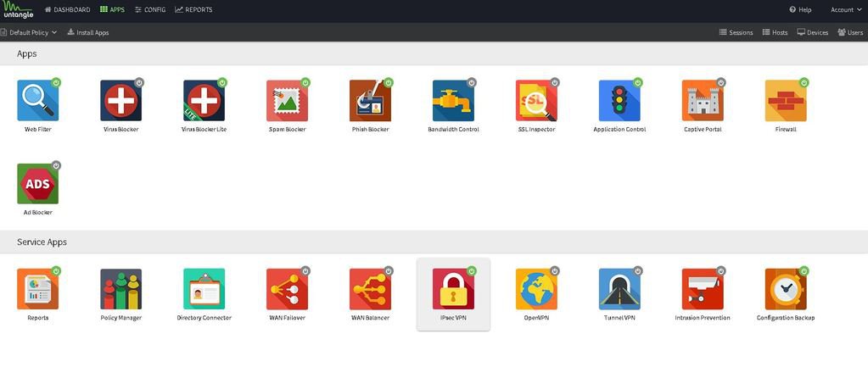Toggle OpenVPN power indicator

point(555,271)
